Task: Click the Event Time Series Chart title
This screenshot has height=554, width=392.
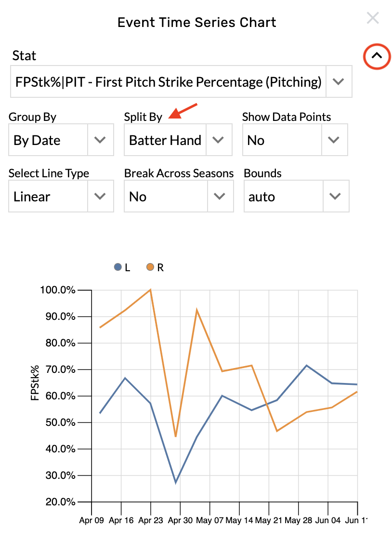Action: pyautogui.click(x=196, y=22)
